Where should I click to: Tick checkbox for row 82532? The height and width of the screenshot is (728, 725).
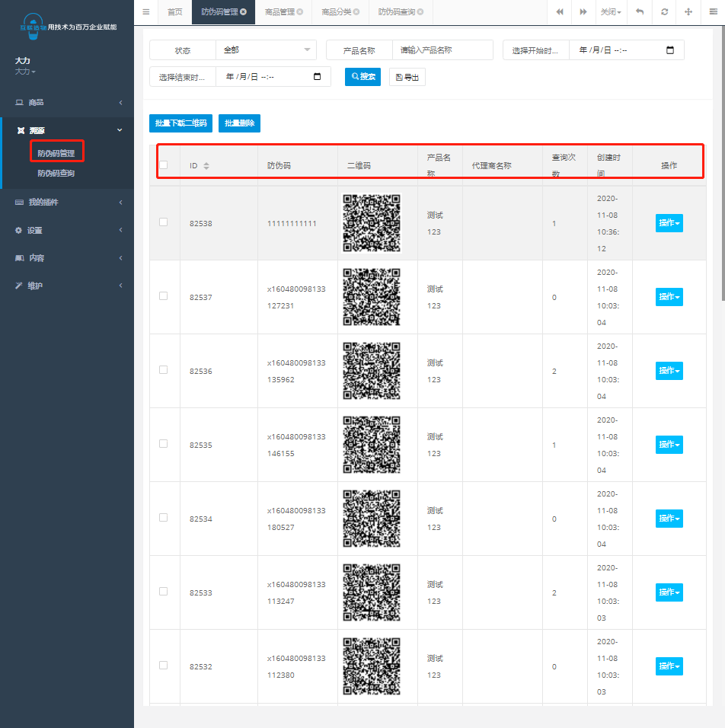[164, 665]
